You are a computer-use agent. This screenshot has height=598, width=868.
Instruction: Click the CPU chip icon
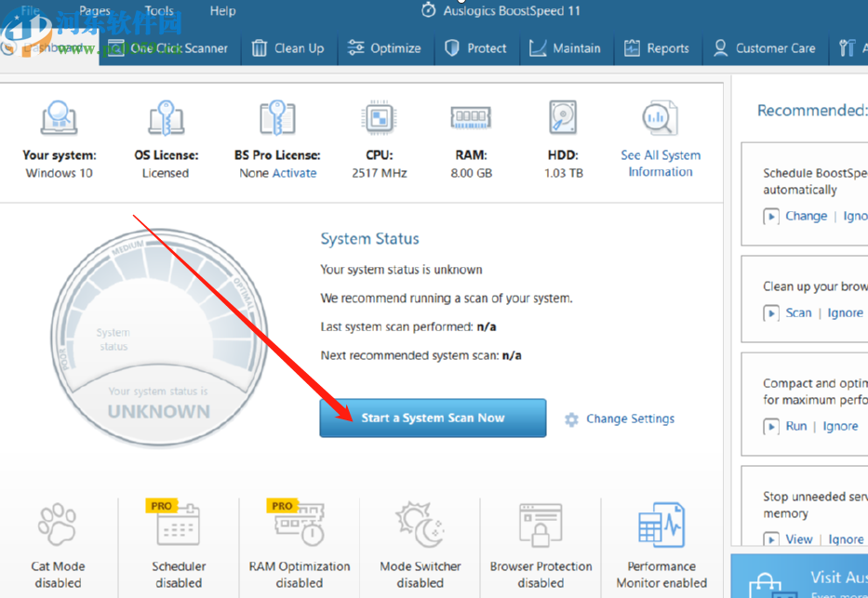pos(380,117)
